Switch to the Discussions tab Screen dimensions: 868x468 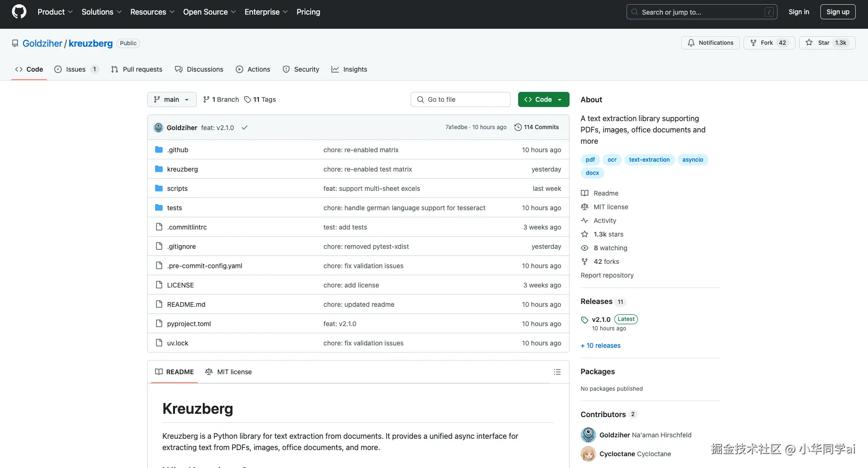click(199, 69)
